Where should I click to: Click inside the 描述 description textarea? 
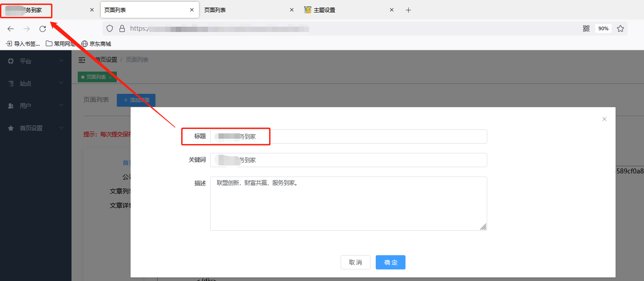coord(348,204)
